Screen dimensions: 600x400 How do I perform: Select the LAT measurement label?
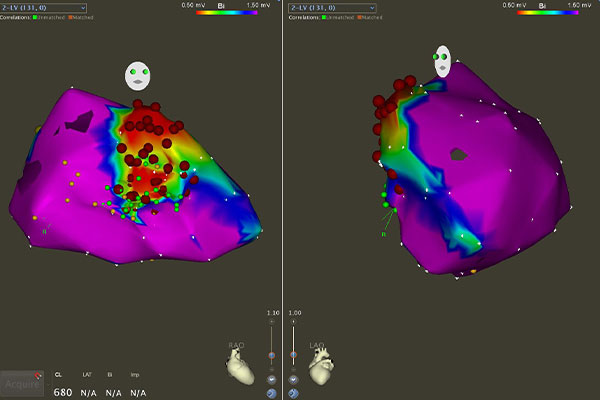coord(86,375)
